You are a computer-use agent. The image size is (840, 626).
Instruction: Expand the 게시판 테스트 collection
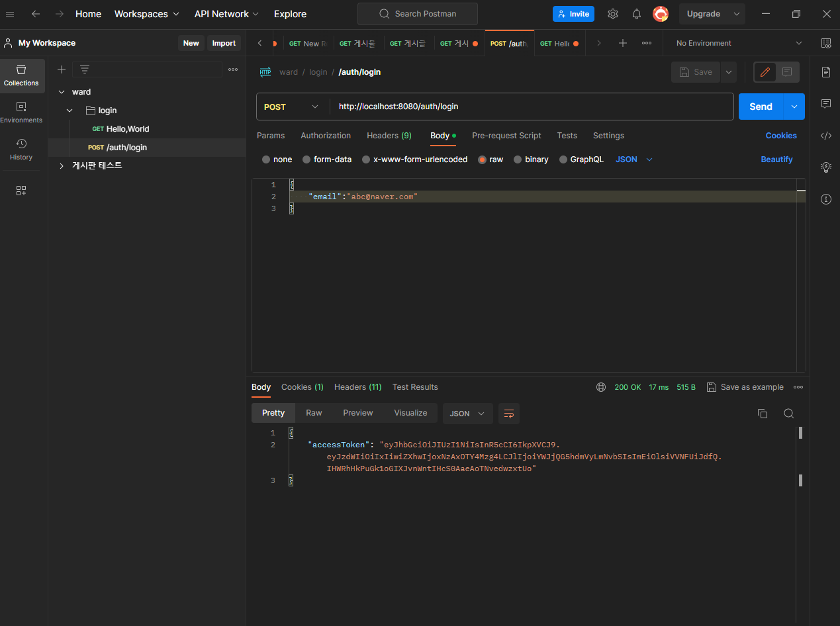62,165
